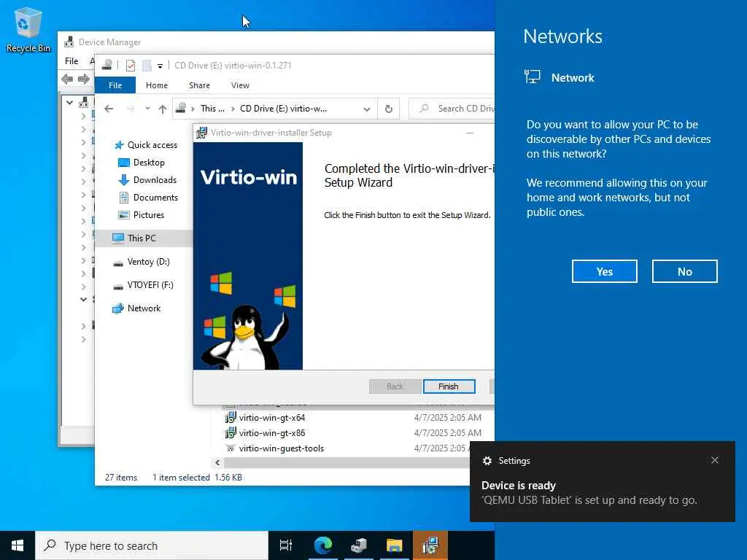Go back with Device Manager's back arrow
The height and width of the screenshot is (560, 747).
click(67, 79)
